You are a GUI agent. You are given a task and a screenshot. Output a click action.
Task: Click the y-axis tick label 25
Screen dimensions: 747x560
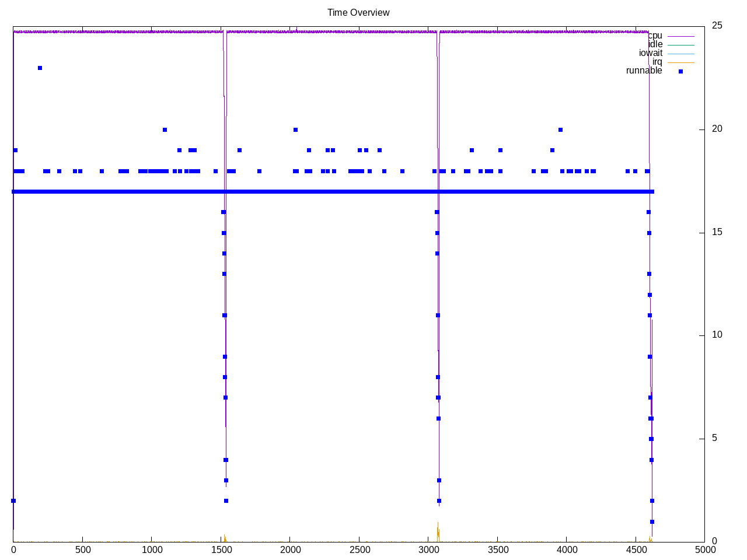(x=717, y=25)
